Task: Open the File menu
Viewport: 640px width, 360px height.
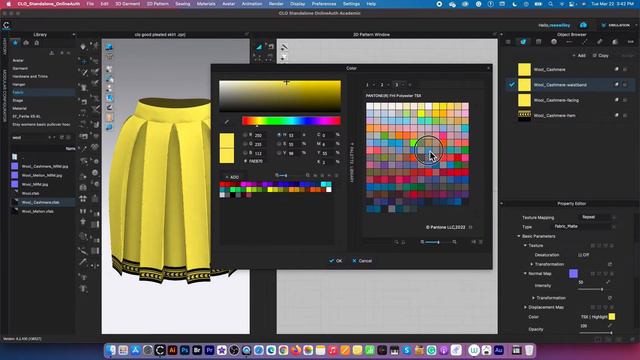Action: tap(90, 4)
